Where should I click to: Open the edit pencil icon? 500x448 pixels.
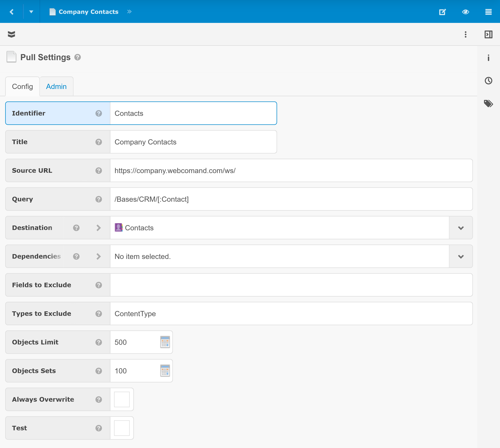pos(442,12)
